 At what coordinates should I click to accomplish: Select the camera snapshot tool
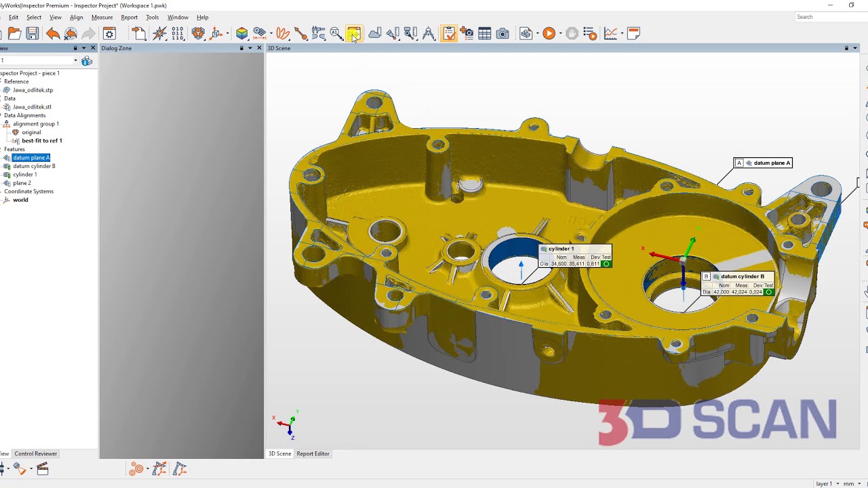coord(502,33)
